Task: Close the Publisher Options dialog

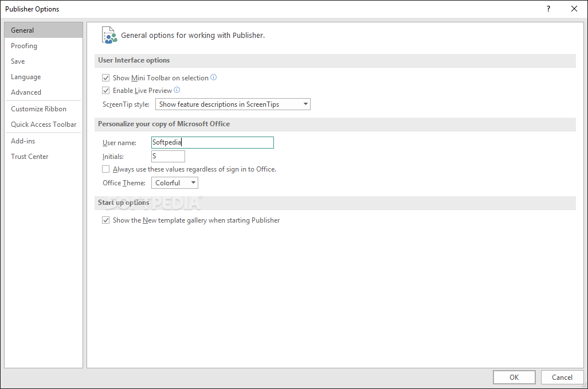Action: coord(574,9)
